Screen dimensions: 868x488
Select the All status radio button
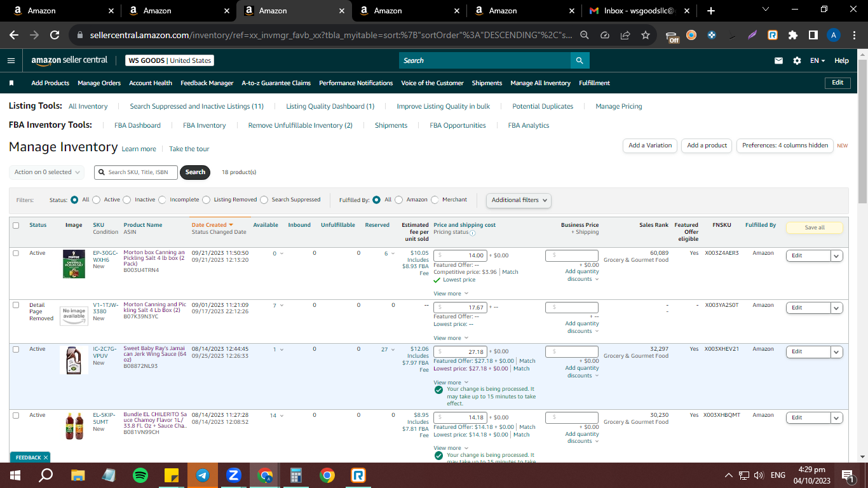tap(75, 200)
